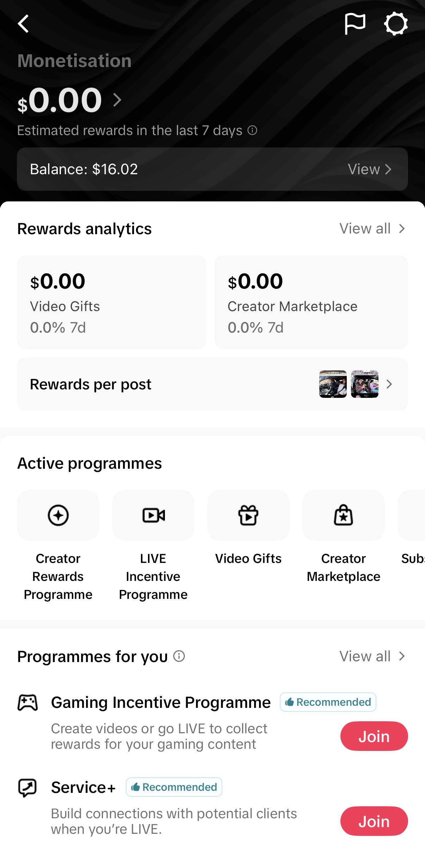Tap the Gaming Incentive controller icon
Viewport: 425px width, 868px height.
click(x=27, y=702)
